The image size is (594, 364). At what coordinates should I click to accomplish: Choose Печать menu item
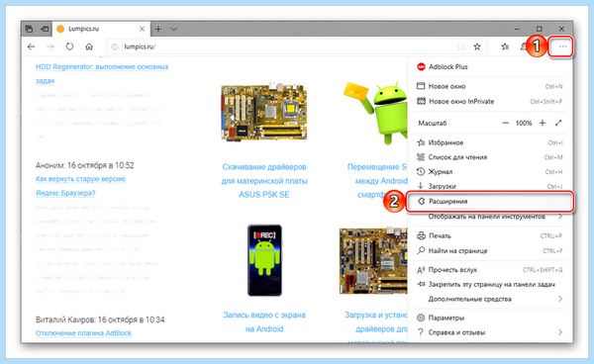tap(490, 235)
